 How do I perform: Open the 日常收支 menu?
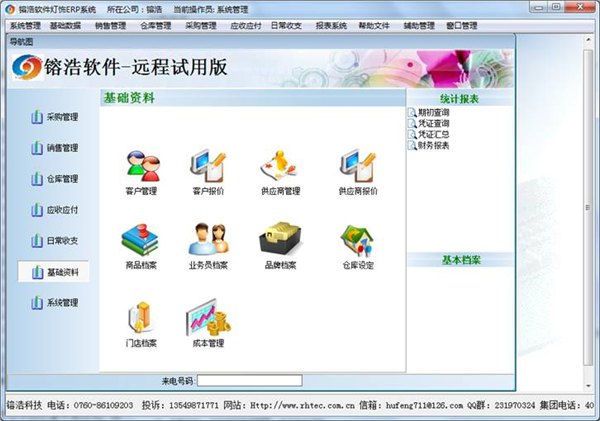[x=286, y=26]
